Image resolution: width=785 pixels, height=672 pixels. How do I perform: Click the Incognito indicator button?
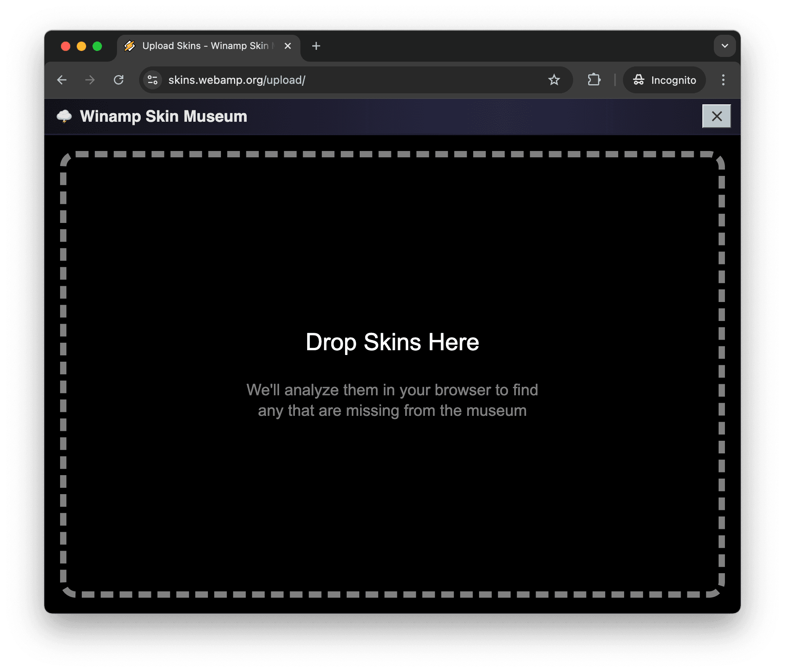(x=664, y=80)
